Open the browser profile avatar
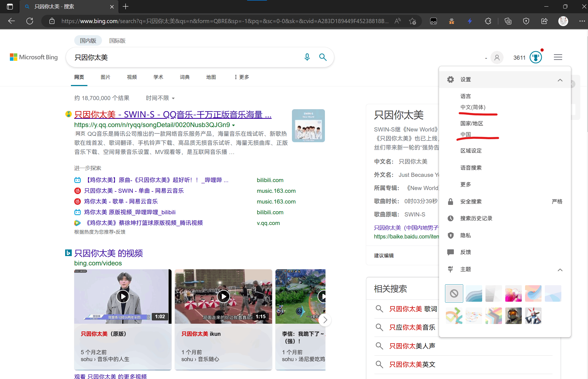Screen dimensions: 588x379 [563, 21]
